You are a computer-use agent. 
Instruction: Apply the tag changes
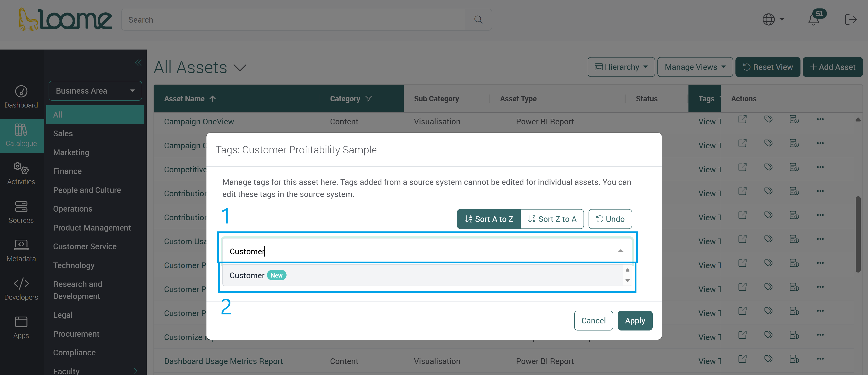point(635,321)
